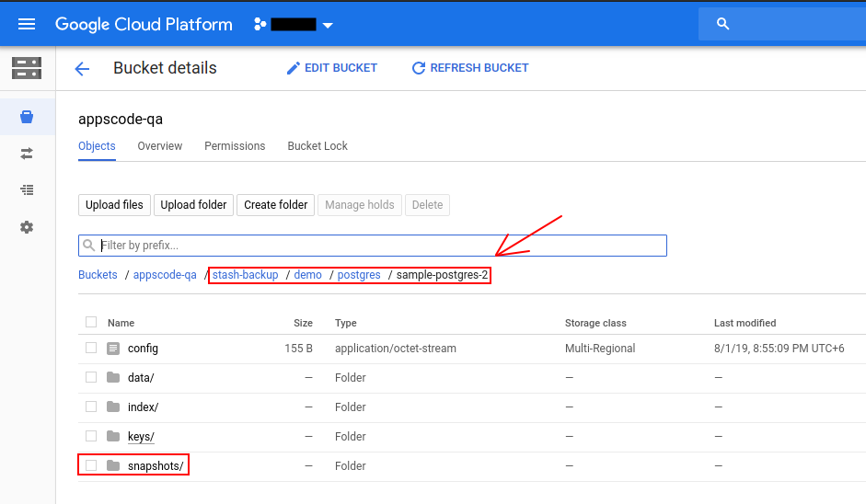This screenshot has width=866, height=504.
Task: Click the 155 B size value
Action: coord(299,349)
